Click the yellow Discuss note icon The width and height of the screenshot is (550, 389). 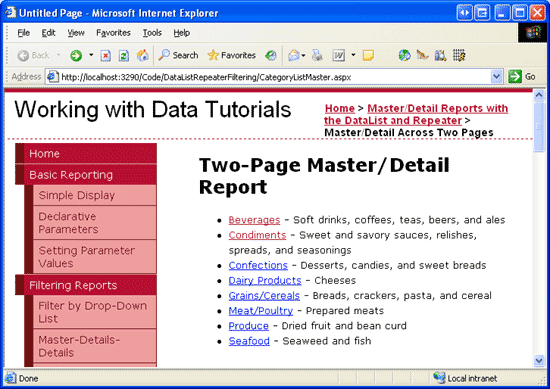(x=368, y=55)
